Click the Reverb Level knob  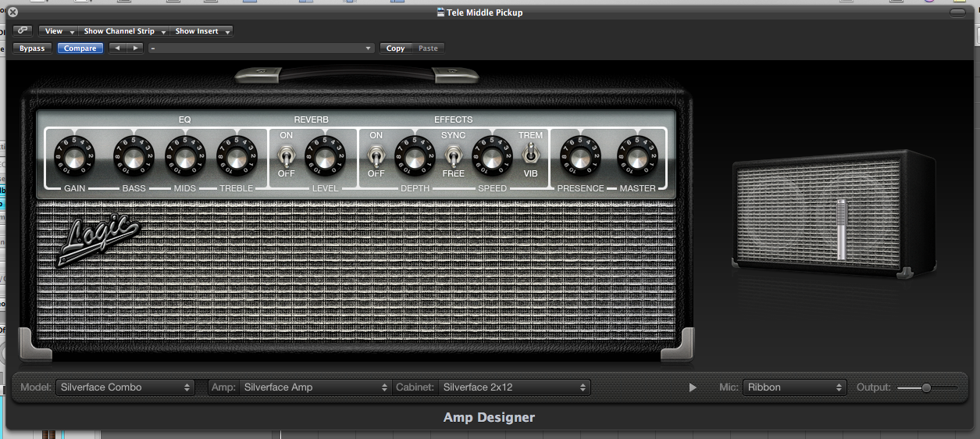tap(325, 158)
